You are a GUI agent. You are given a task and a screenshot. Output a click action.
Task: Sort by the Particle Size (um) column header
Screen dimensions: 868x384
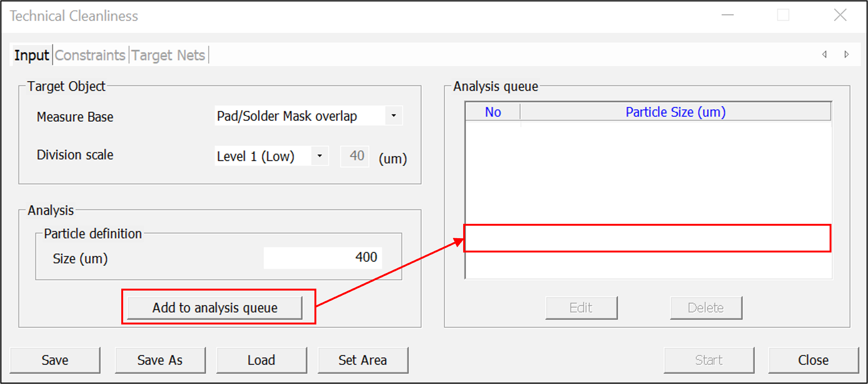click(675, 112)
